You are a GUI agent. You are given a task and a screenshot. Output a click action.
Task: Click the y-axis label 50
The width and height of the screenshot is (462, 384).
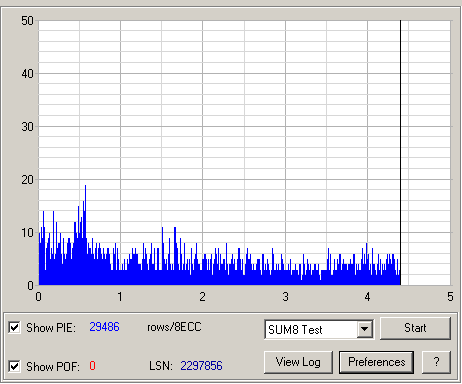27,21
